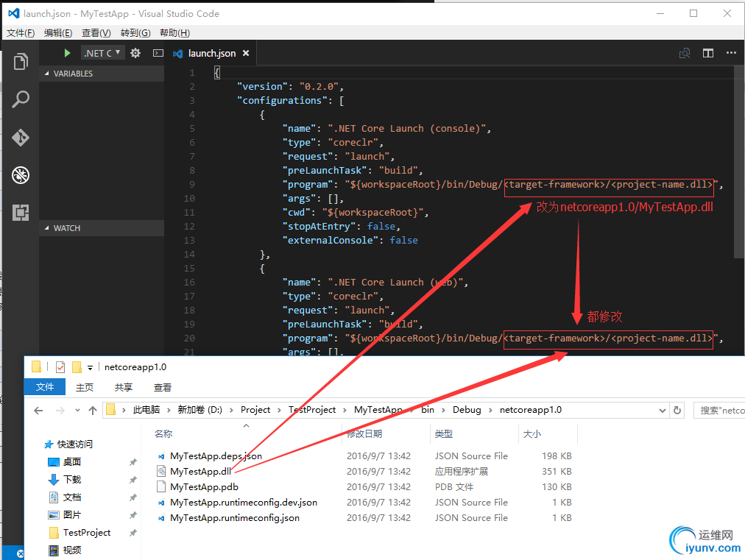Viewport: 745px width, 560px height.
Task: Refresh the netcoreapp1.0 folder
Action: tap(677, 411)
